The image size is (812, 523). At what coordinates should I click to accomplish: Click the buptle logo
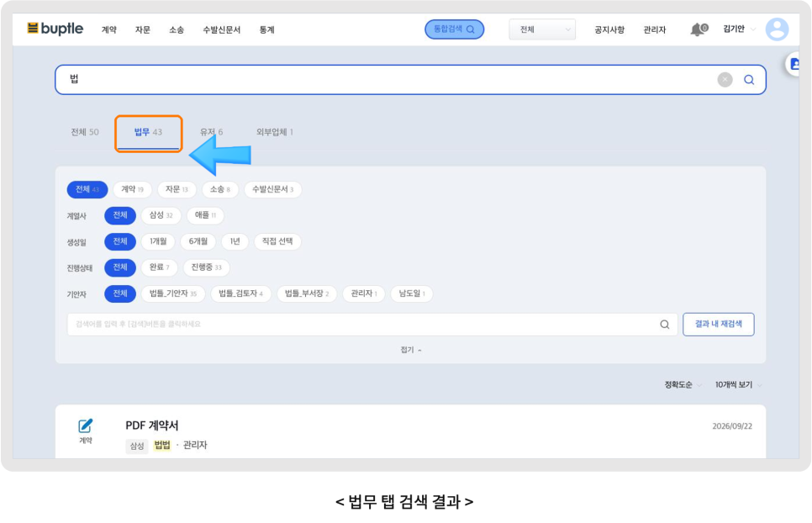click(x=55, y=29)
